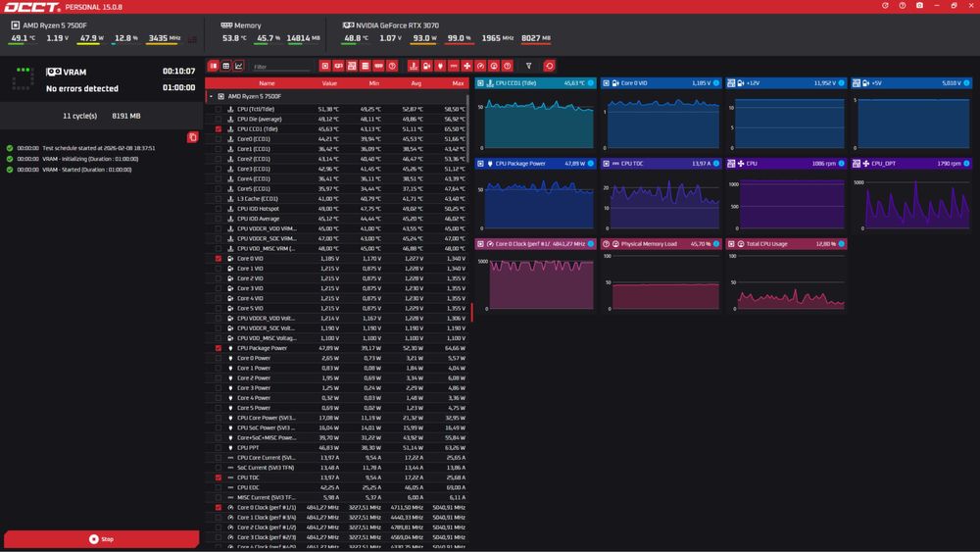The height and width of the screenshot is (552, 980).
Task: Sort table by Min column
Action: click(373, 83)
